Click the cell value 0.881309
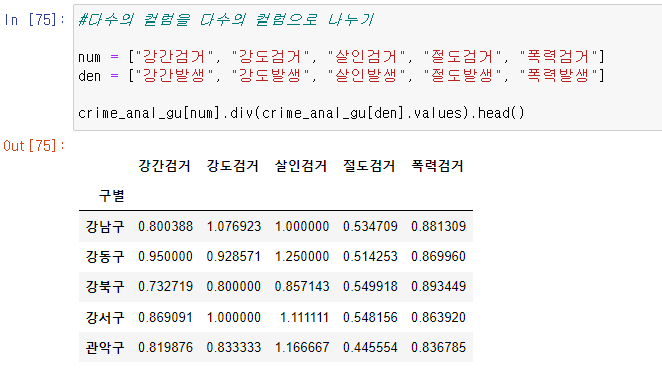 point(439,226)
